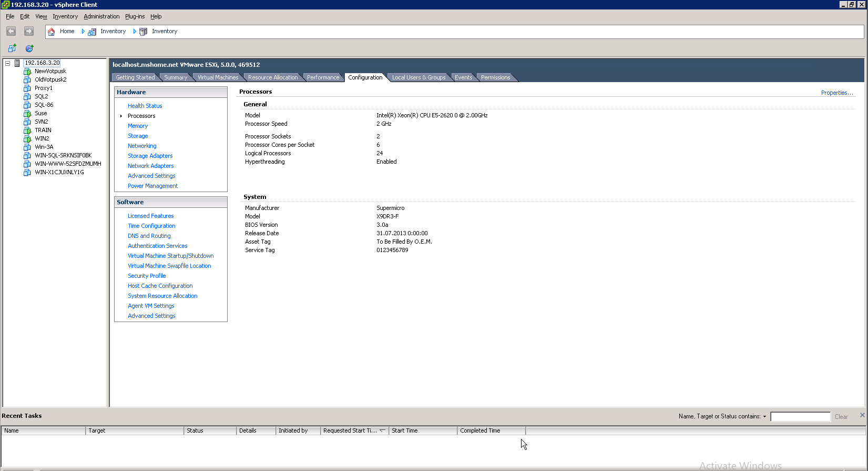Click the VM icon next to SQL-86

(x=27, y=105)
